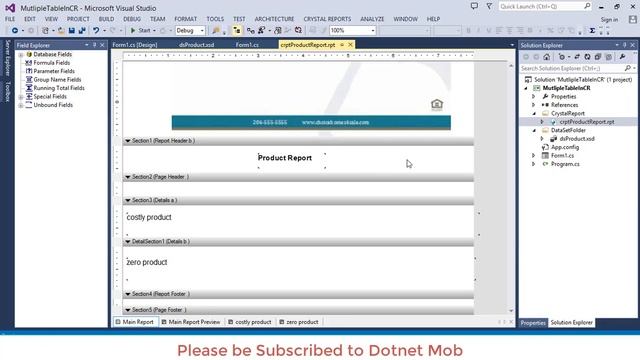Expand the Form1.cs node

coord(533,156)
